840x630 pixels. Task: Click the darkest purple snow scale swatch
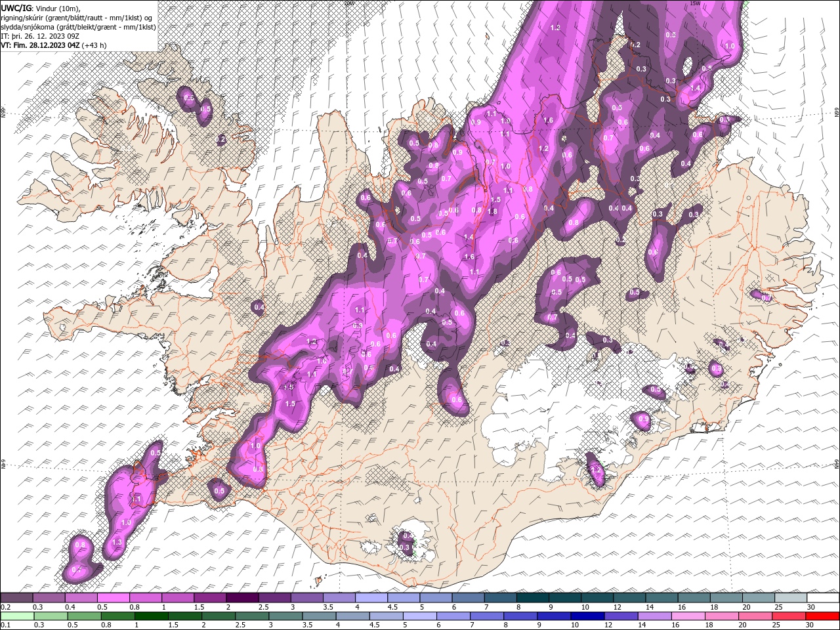pyautogui.click(x=242, y=598)
